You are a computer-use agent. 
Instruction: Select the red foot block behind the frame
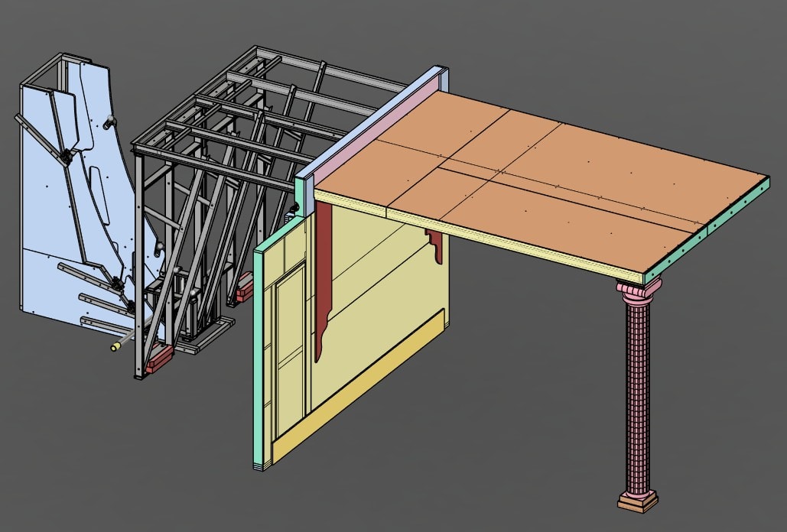(245, 286)
